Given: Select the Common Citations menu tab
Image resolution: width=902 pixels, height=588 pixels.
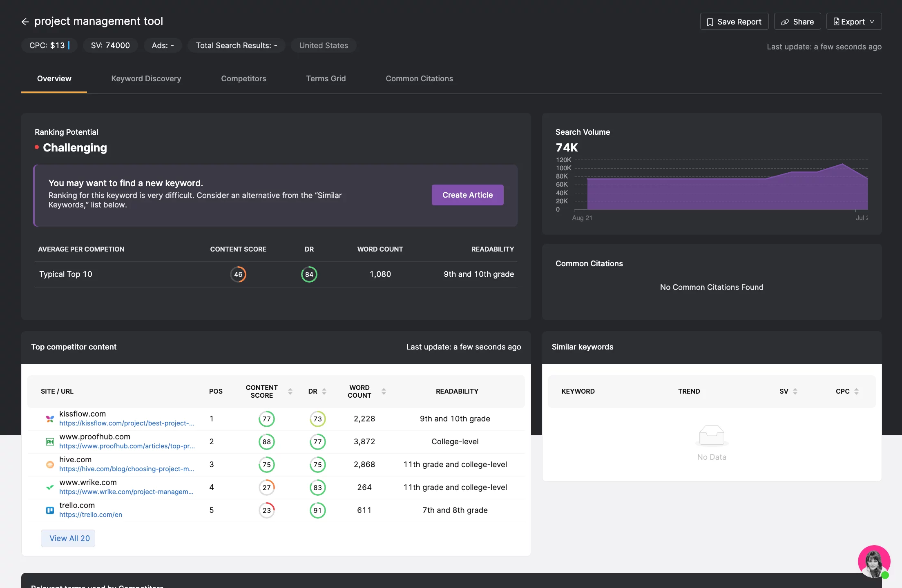Looking at the screenshot, I should coord(420,78).
